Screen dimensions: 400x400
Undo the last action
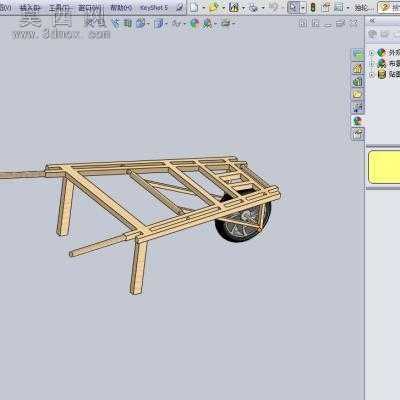[274, 7]
